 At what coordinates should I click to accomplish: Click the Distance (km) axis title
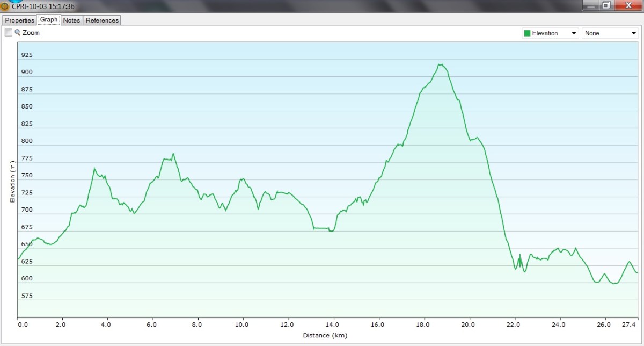click(325, 336)
